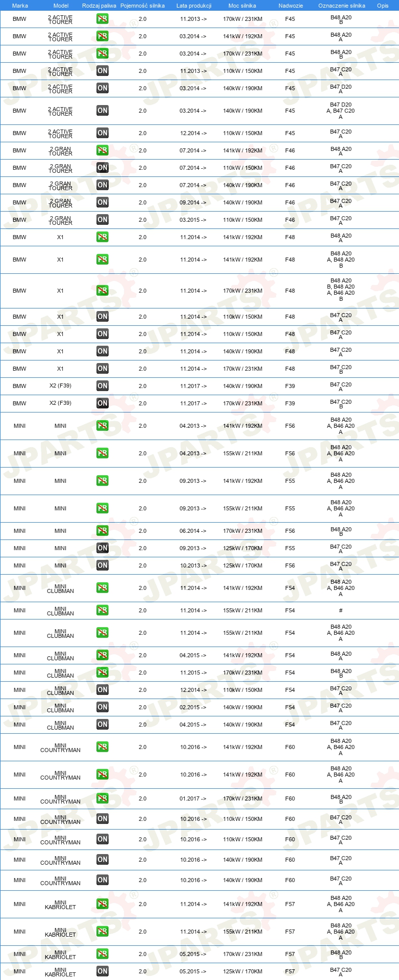Click production date 12.2014 -> for 2 Active Tourer

tap(193, 133)
